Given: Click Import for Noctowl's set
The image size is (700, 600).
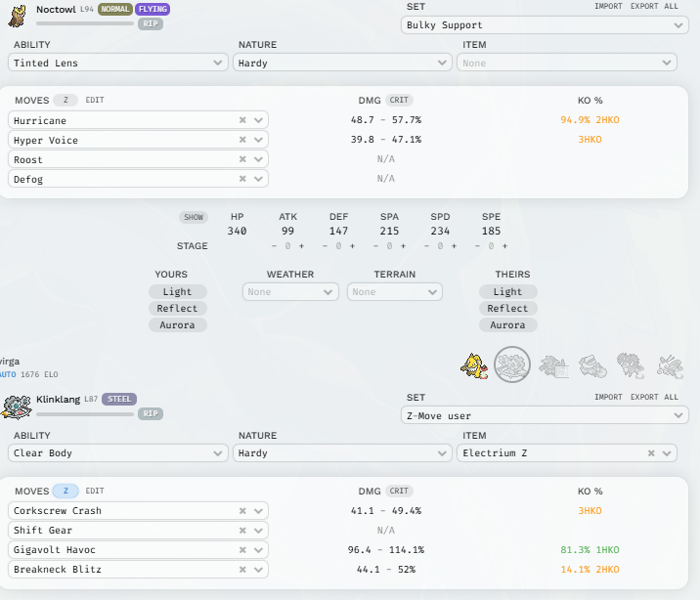Looking at the screenshot, I should 608,6.
